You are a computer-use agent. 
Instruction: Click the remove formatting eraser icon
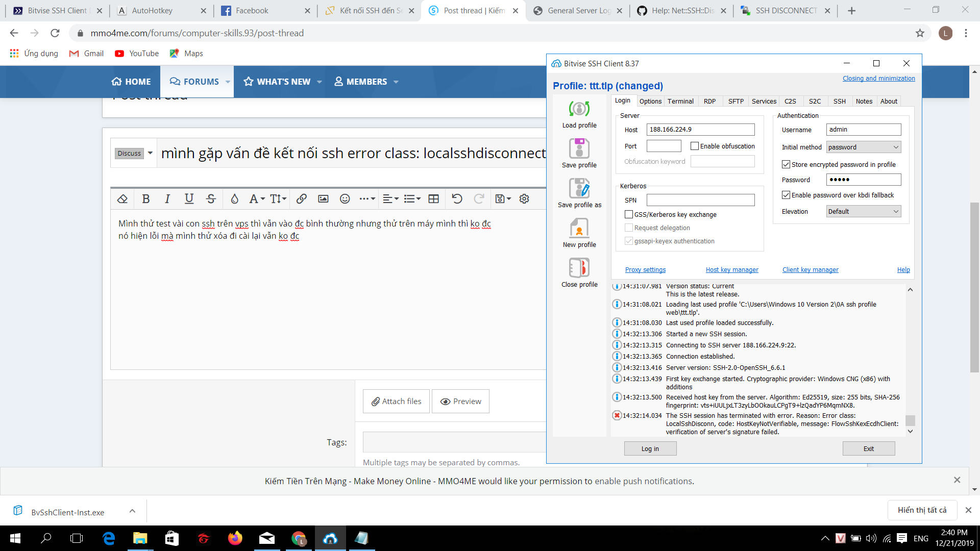point(122,199)
